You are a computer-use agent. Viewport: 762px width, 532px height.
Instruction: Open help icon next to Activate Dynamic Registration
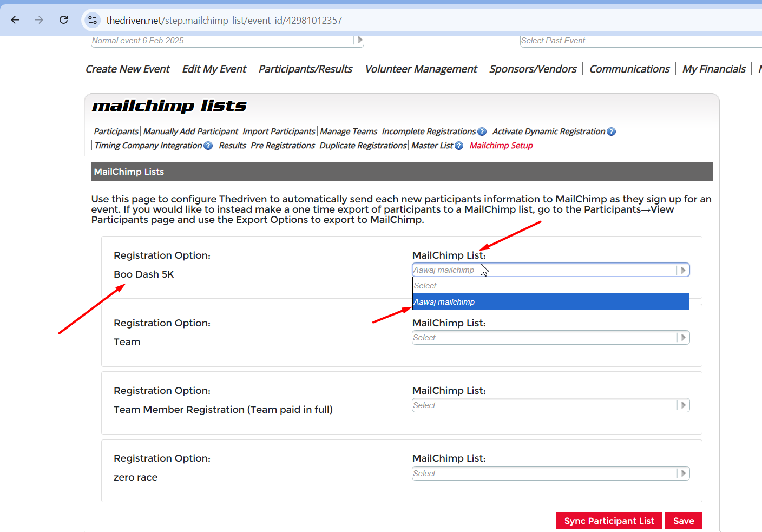612,132
